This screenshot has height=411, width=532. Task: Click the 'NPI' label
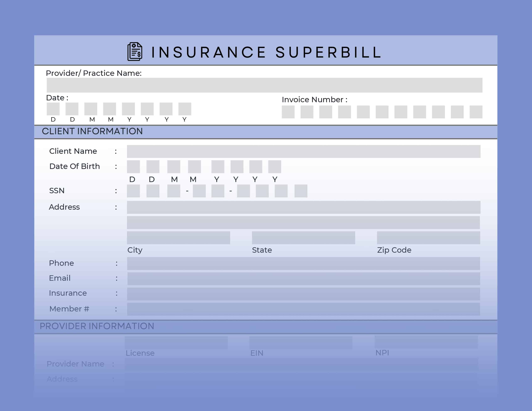(382, 353)
